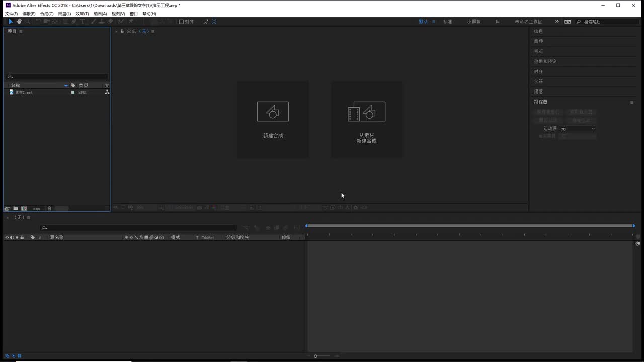Click the 名称 column sort arrow

tap(66, 86)
